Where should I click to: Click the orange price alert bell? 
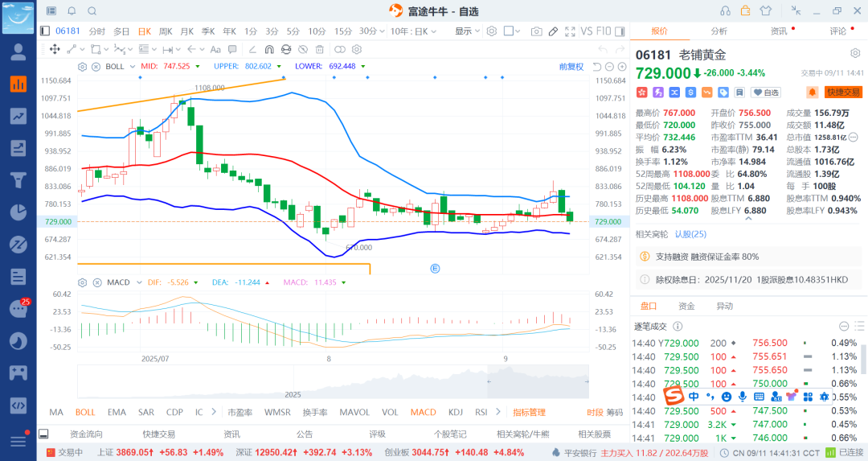[812, 93]
